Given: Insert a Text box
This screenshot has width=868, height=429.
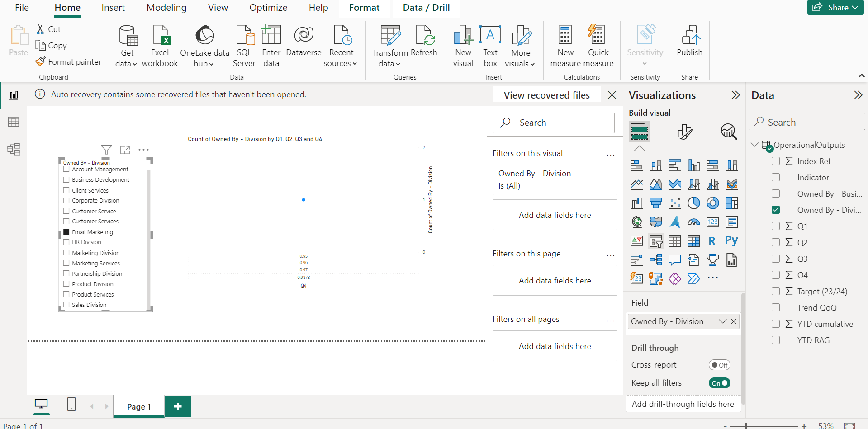Looking at the screenshot, I should click(490, 46).
